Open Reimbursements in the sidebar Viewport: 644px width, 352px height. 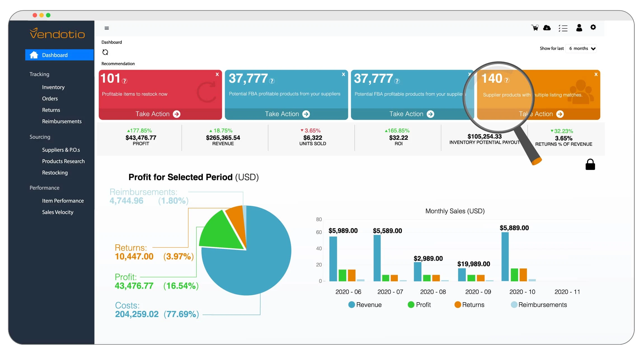coord(62,121)
